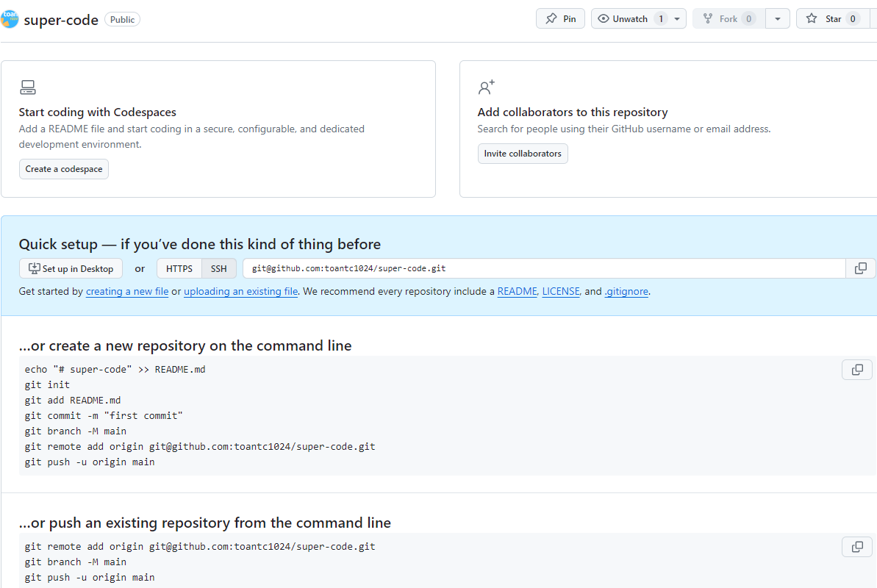The width and height of the screenshot is (877, 588).
Task: Click the git add README.md line
Action: coord(73,401)
